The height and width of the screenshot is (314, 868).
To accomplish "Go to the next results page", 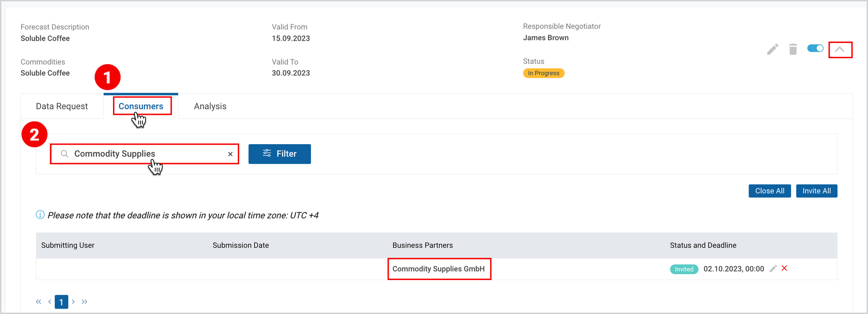I will [73, 302].
